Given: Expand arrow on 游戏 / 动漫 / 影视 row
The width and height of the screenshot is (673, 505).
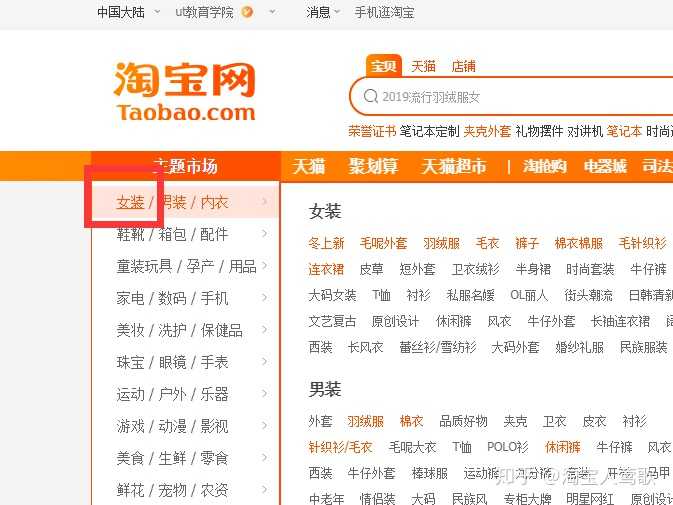Looking at the screenshot, I should pos(264,425).
